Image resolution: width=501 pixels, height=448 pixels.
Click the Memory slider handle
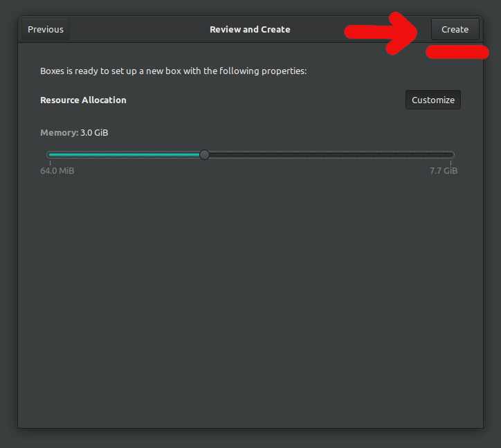click(x=204, y=154)
